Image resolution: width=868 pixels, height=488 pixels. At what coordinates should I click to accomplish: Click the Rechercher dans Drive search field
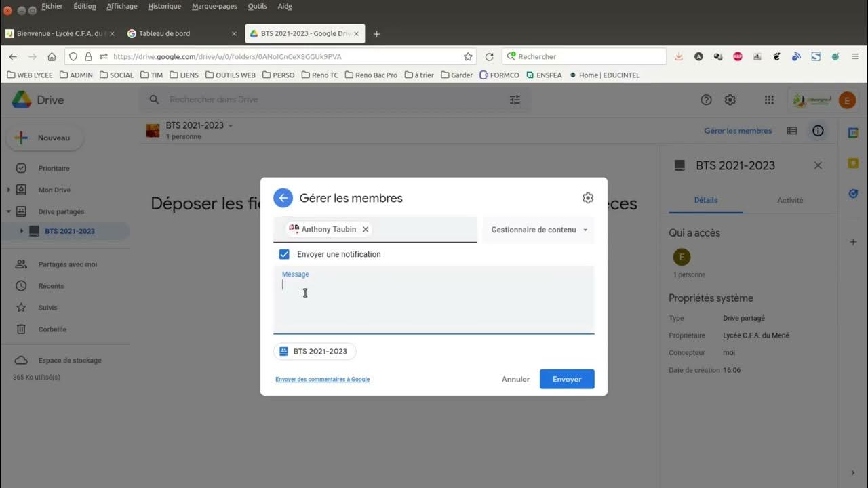(336, 100)
